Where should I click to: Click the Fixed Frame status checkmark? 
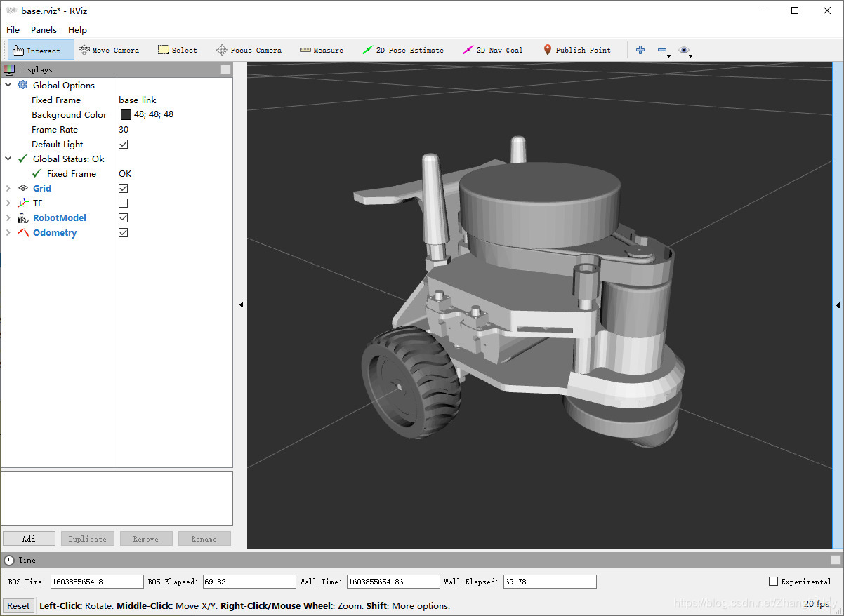(37, 173)
